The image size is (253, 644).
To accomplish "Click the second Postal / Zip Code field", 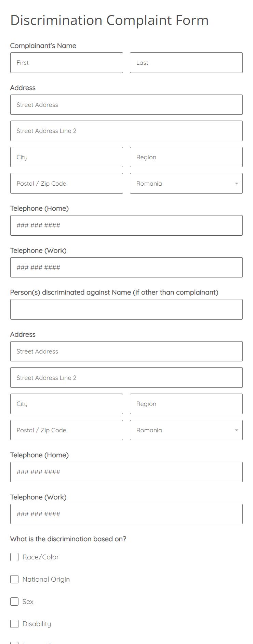I will (x=67, y=430).
